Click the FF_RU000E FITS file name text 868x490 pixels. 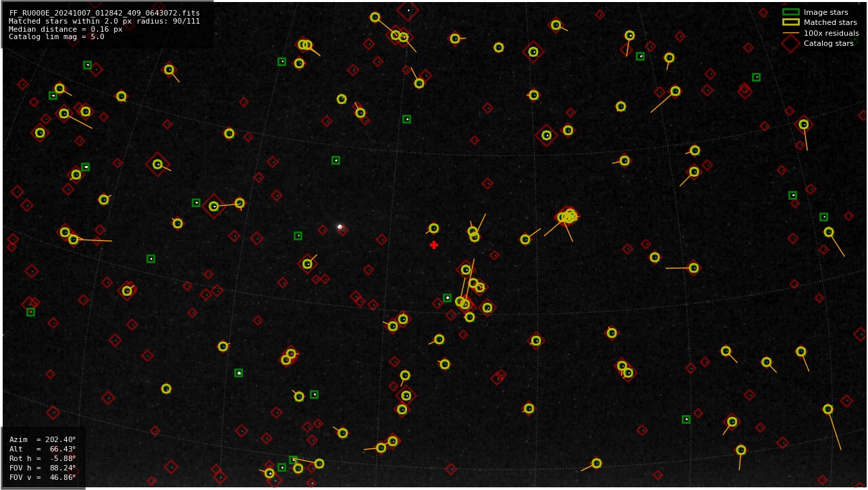[x=105, y=13]
